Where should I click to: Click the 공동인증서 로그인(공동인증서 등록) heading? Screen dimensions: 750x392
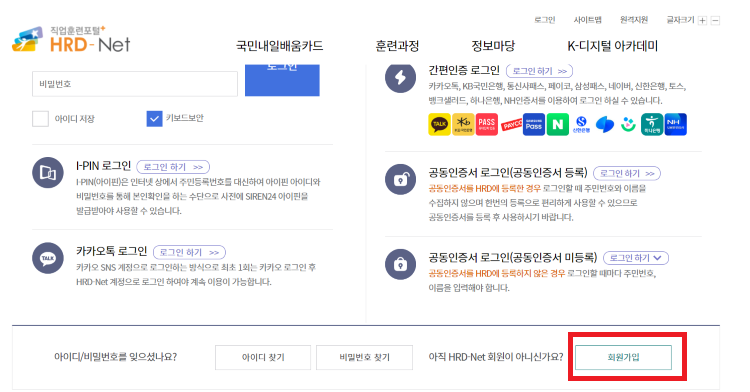click(507, 173)
